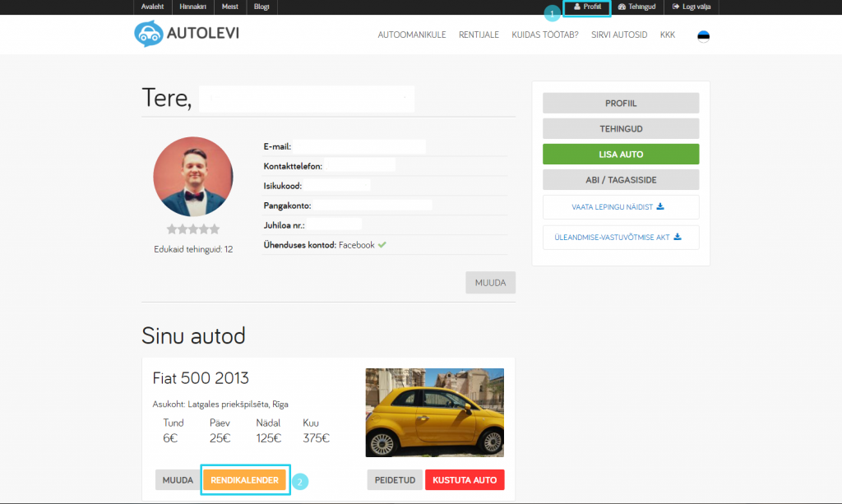842x504 pixels.
Task: Open the Rendikalender for the Fiat 500
Action: [245, 479]
